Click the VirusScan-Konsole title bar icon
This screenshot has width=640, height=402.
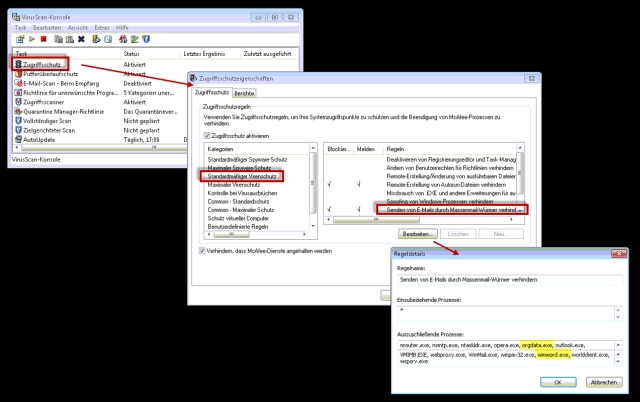16,17
